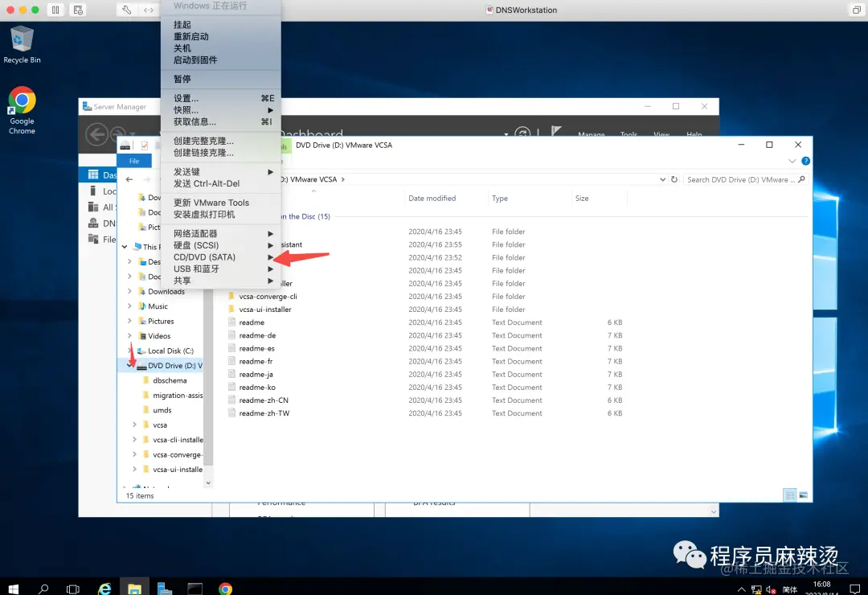Image resolution: width=868 pixels, height=595 pixels.
Task: Click the search magnifier in Explorer search box
Action: 801,179
